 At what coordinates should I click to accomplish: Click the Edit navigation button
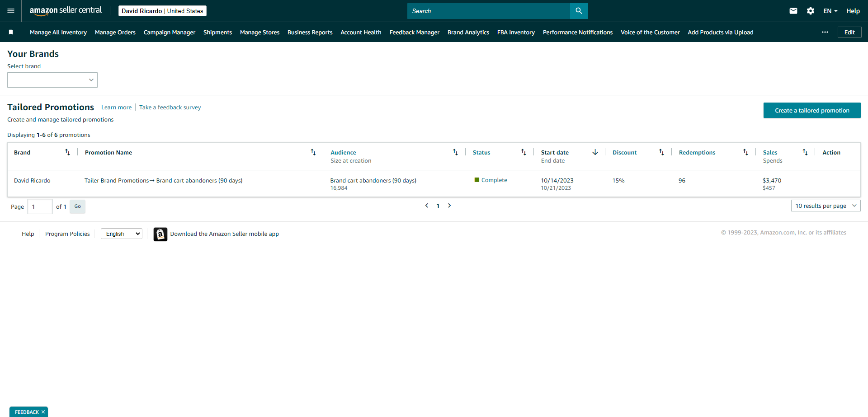[849, 32]
